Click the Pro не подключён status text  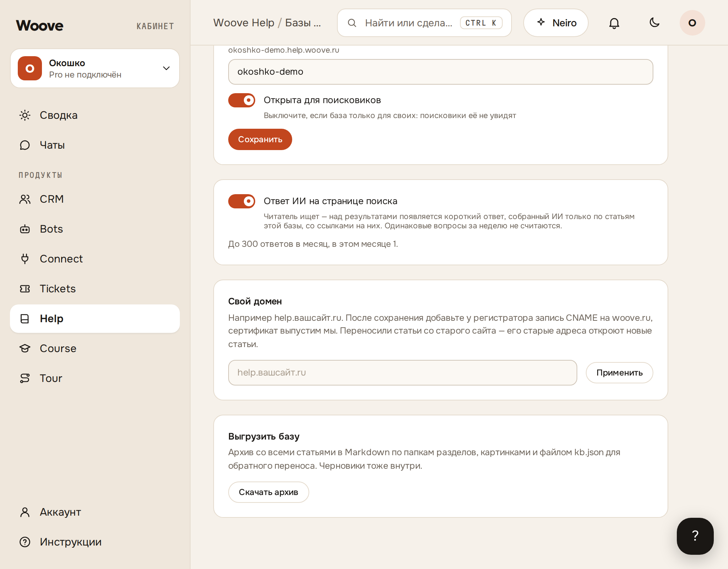pyautogui.click(x=85, y=75)
